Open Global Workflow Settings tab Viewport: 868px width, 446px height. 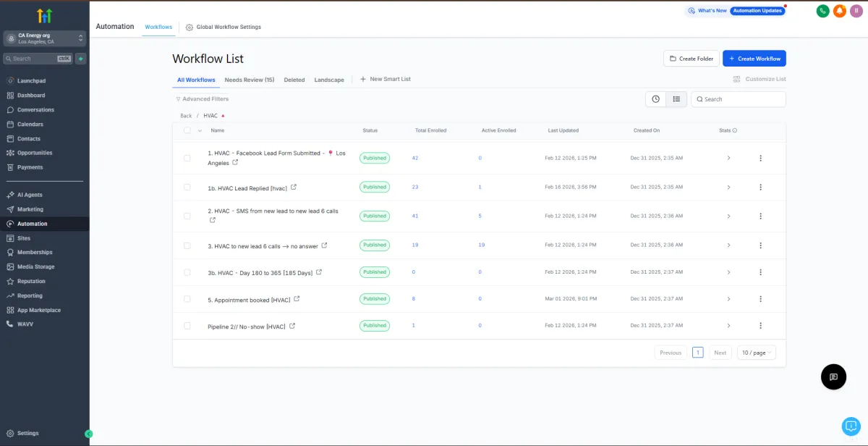coord(224,28)
